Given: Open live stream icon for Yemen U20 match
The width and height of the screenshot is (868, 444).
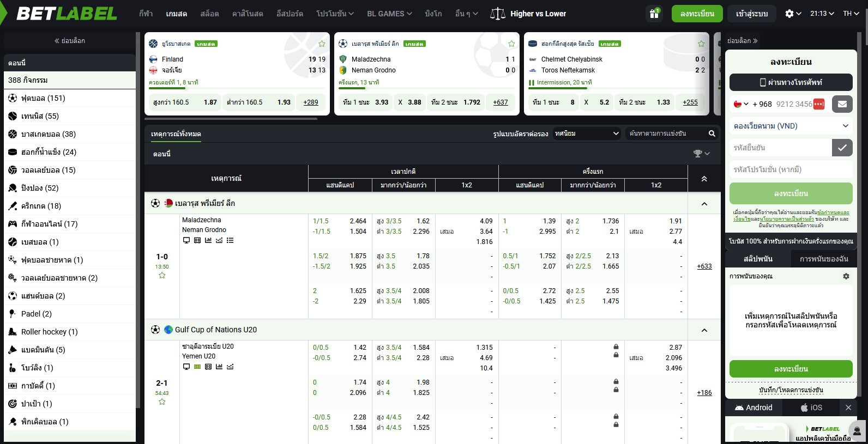Looking at the screenshot, I should point(186,367).
